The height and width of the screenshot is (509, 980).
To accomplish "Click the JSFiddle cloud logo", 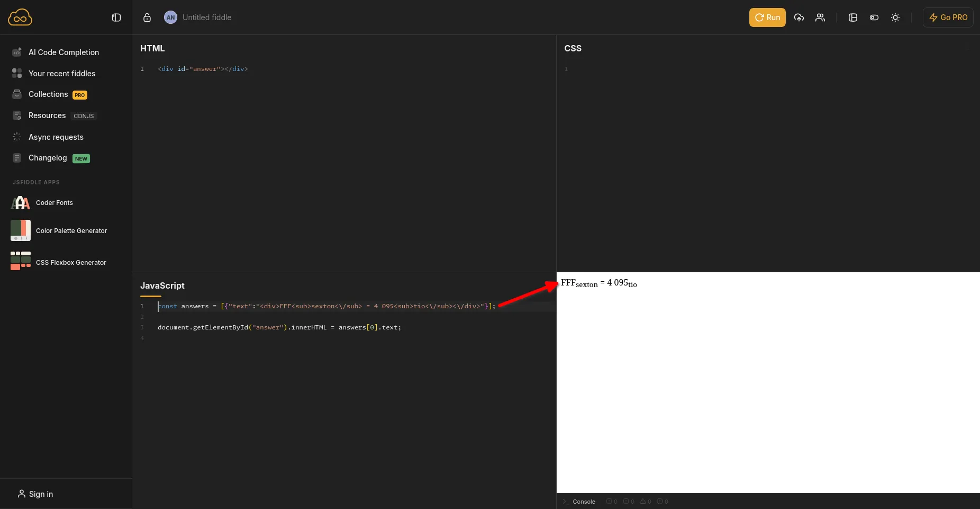I will 20,17.
